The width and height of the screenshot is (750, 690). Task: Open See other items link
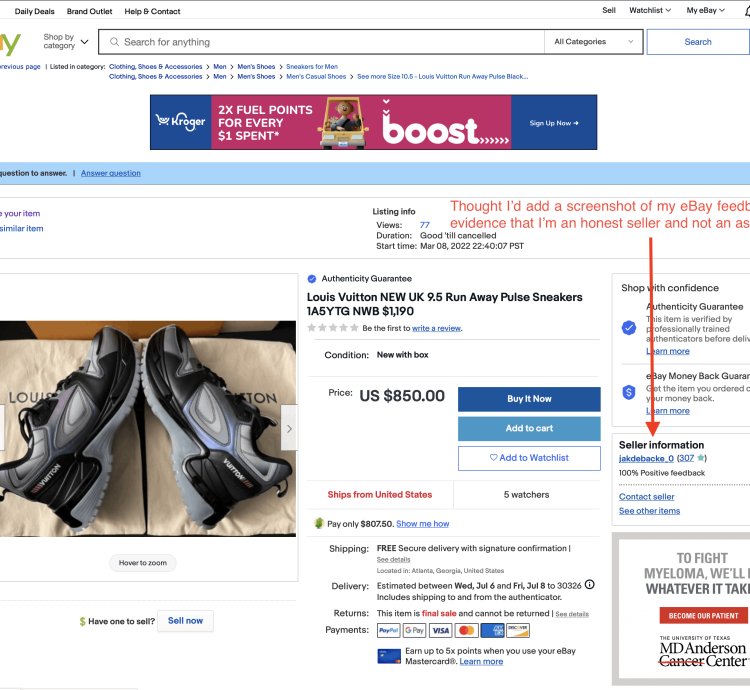click(649, 511)
